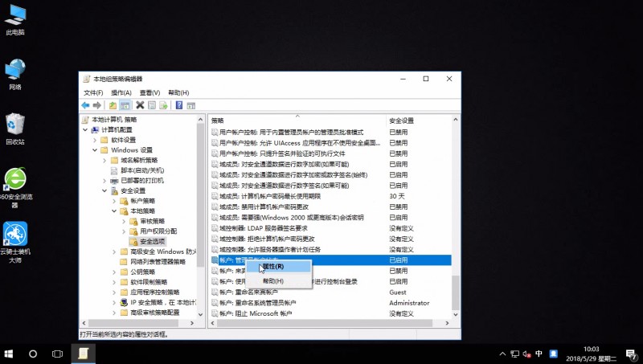This screenshot has width=643, height=364.
Task: Open 网络 desktop icon
Action: pyautogui.click(x=15, y=75)
